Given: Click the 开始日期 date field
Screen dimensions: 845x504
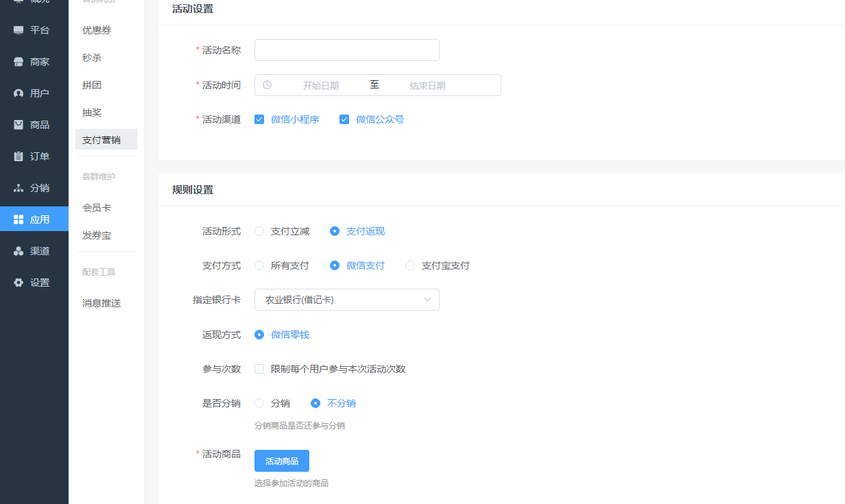Looking at the screenshot, I should pyautogui.click(x=321, y=86).
